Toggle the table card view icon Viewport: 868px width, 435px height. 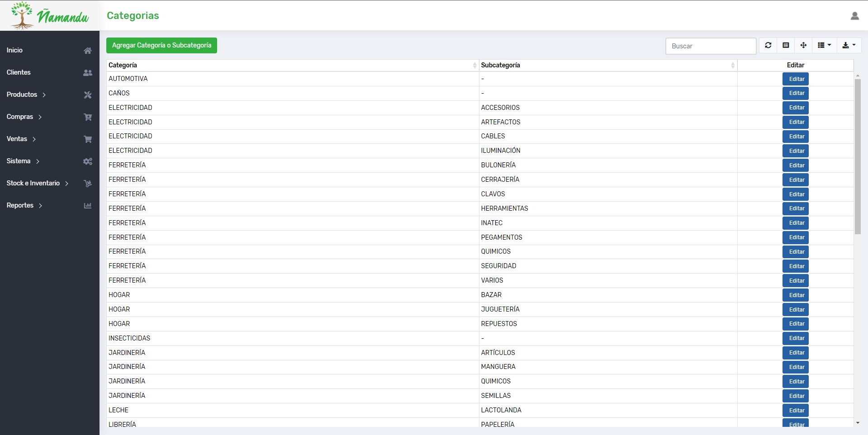tap(786, 45)
